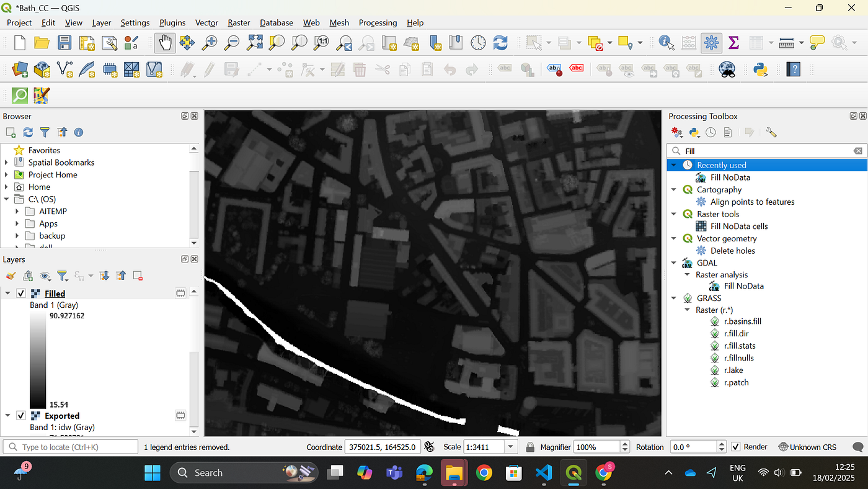Click the Temporal Controller clock icon
The height and width of the screenshot is (489, 868).
tap(478, 43)
